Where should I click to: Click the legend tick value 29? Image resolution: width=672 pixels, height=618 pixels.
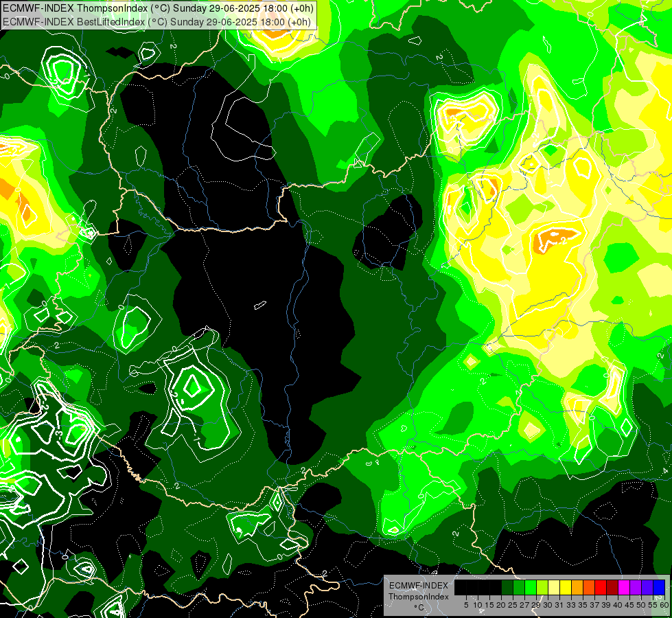(x=536, y=605)
